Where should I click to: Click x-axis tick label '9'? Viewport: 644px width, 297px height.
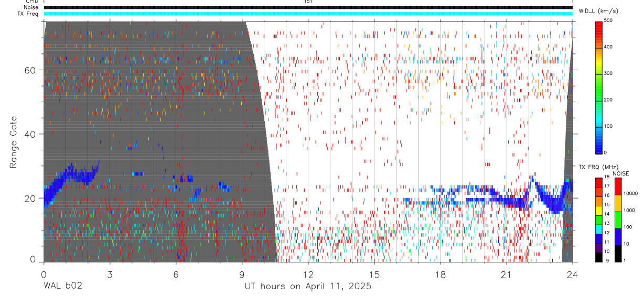[242, 275]
